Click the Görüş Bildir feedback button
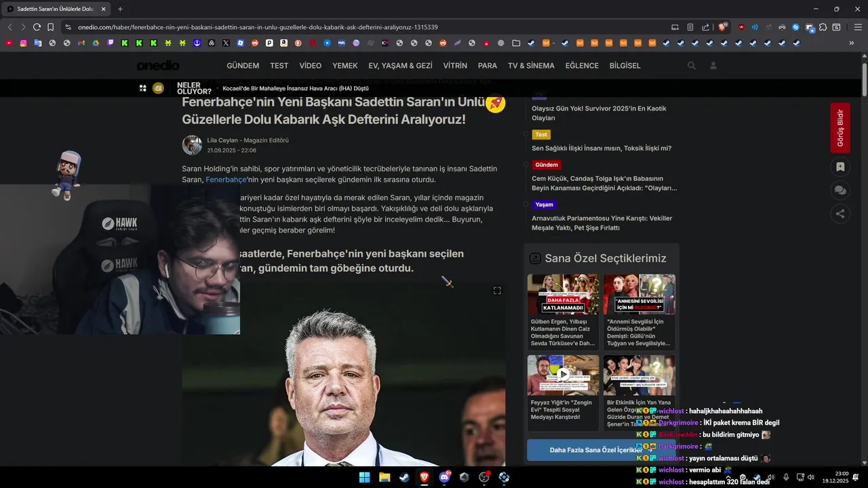The width and height of the screenshot is (868, 488). tap(840, 127)
